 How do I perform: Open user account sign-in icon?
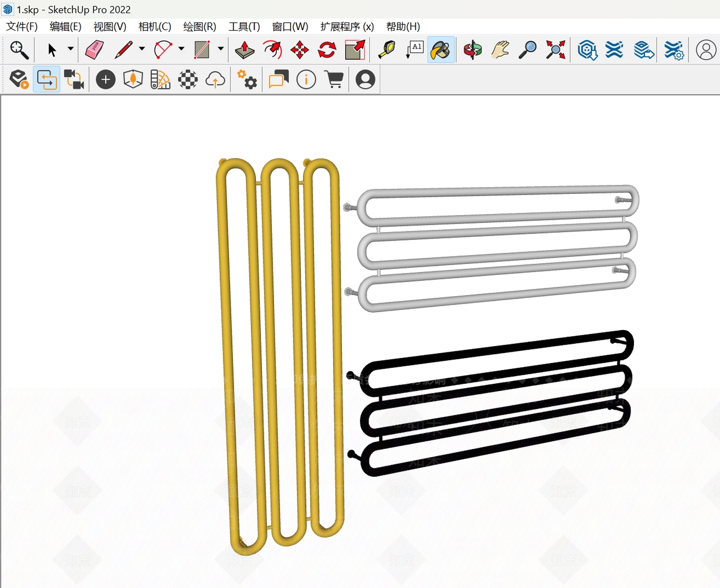click(706, 50)
